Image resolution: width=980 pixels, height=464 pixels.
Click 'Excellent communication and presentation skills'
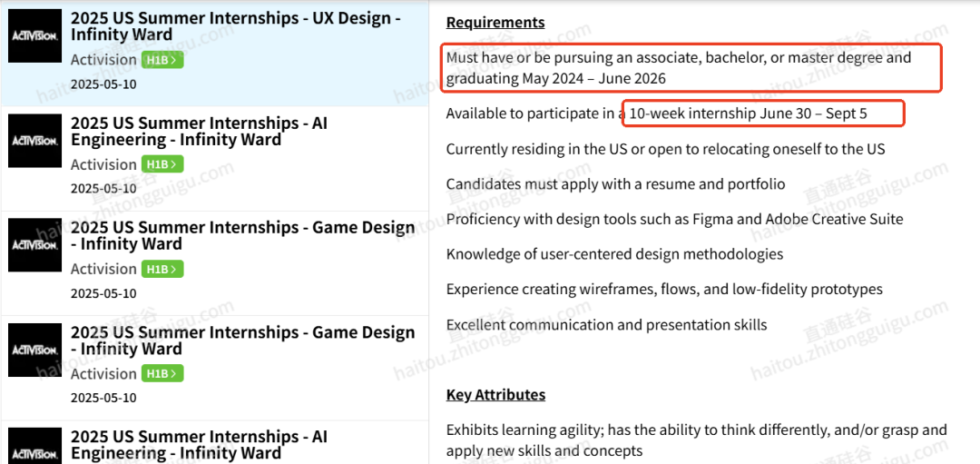(x=606, y=324)
